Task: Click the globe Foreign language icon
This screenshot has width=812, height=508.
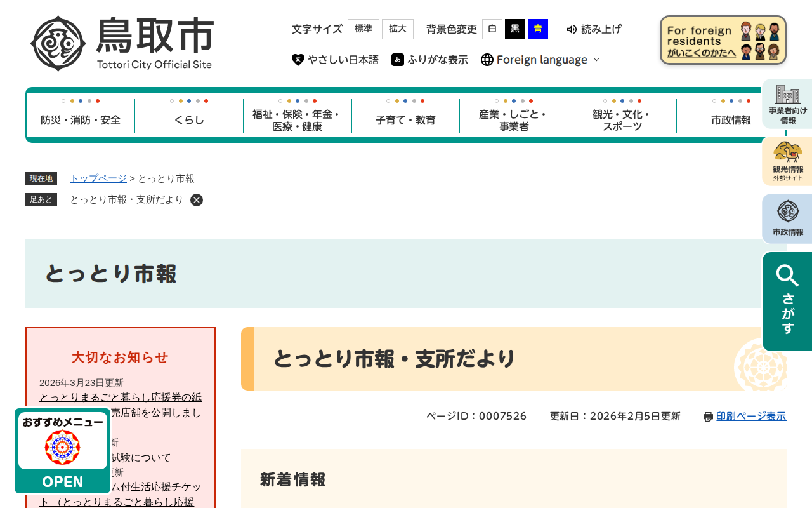Action: tap(487, 60)
